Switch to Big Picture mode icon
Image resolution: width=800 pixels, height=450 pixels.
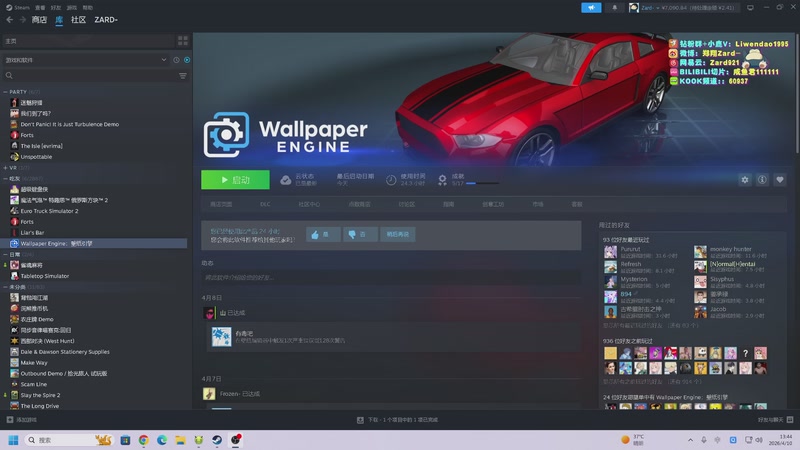[750, 8]
